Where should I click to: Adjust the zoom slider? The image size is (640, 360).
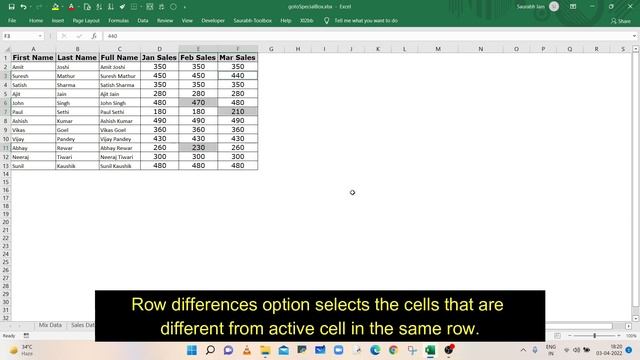(594, 336)
